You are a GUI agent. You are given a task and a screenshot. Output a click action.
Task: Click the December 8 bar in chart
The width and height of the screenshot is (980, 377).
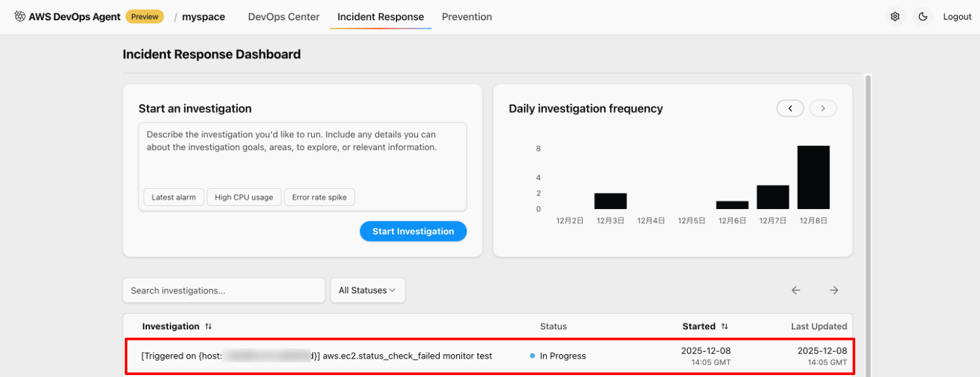click(813, 177)
